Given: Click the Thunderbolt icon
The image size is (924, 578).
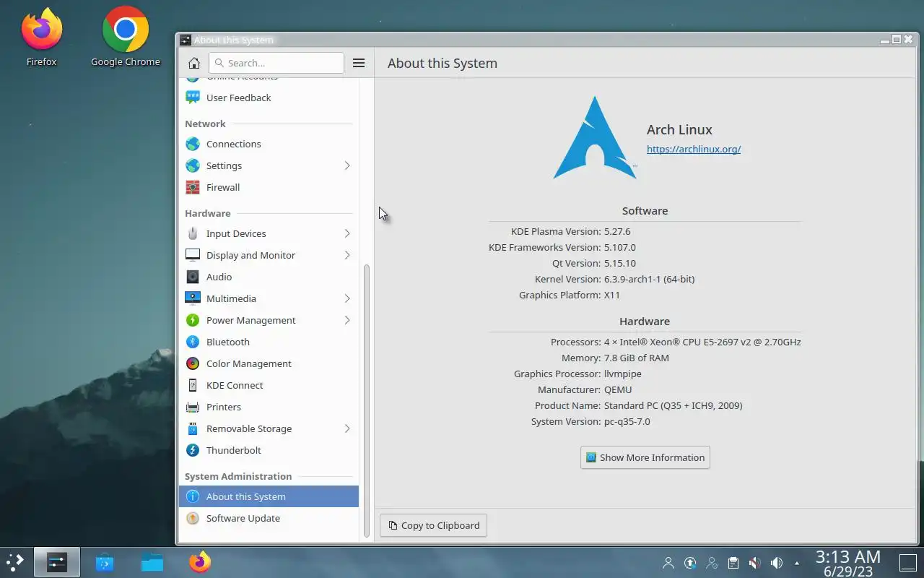Looking at the screenshot, I should pyautogui.click(x=193, y=450).
